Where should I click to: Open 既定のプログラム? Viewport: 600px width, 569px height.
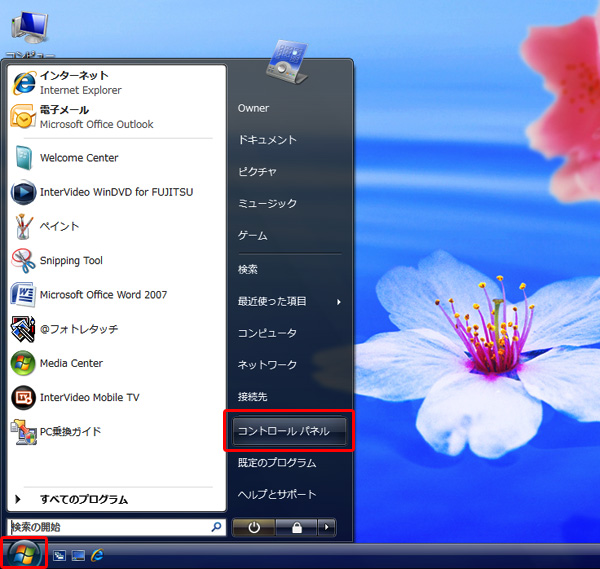tap(277, 463)
